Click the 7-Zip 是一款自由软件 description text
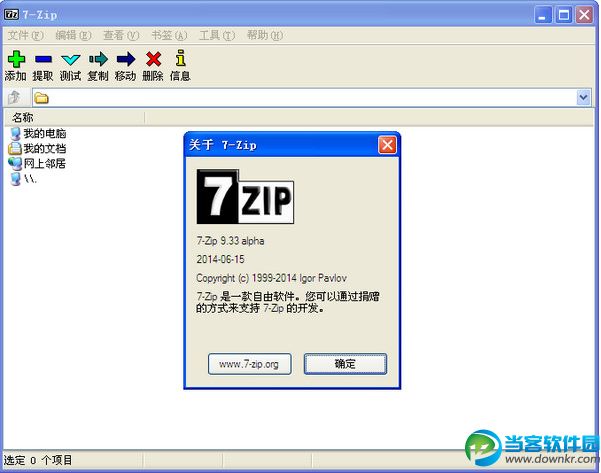The image size is (601, 473). click(287, 302)
